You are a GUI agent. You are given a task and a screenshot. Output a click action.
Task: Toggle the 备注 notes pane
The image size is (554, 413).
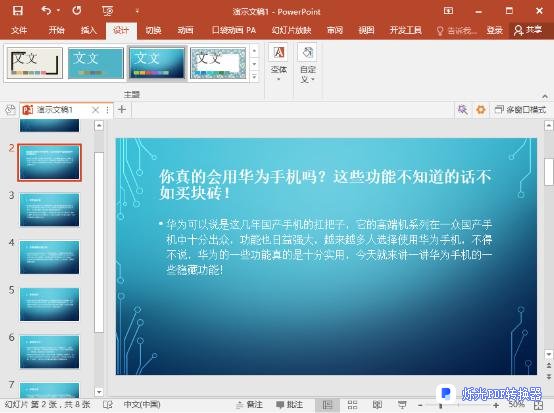coord(249,405)
